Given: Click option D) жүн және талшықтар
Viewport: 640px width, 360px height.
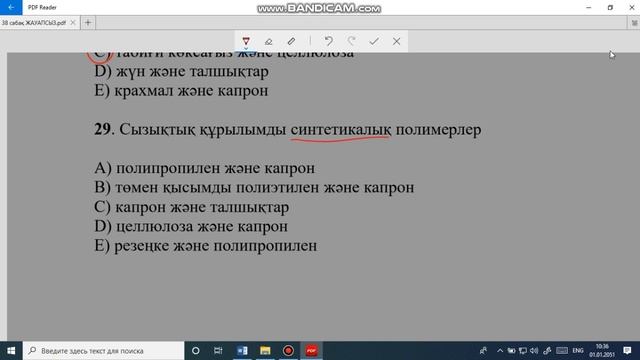Looking at the screenshot, I should pyautogui.click(x=182, y=72).
